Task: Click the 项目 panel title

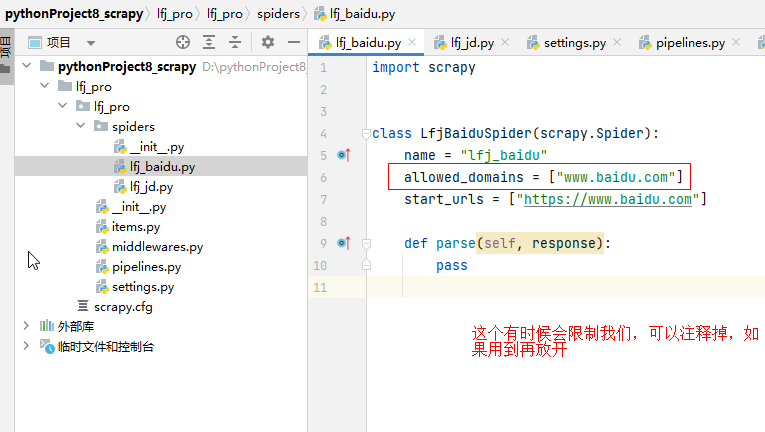Action: click(x=59, y=42)
